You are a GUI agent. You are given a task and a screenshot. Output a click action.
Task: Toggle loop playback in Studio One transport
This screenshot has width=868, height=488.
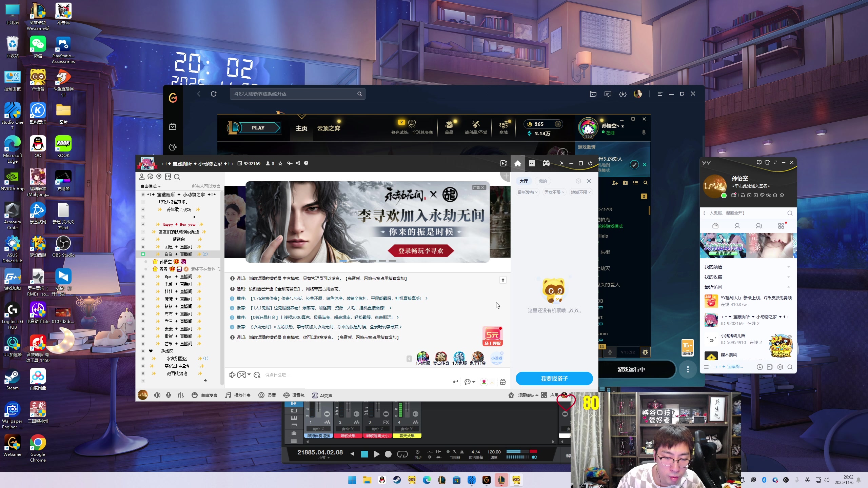[402, 454]
